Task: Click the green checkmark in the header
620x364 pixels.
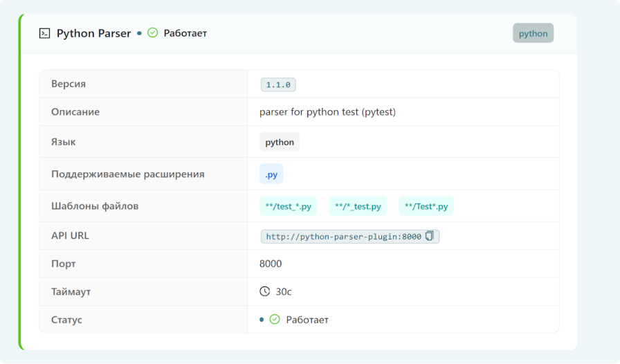Action: pyautogui.click(x=153, y=33)
